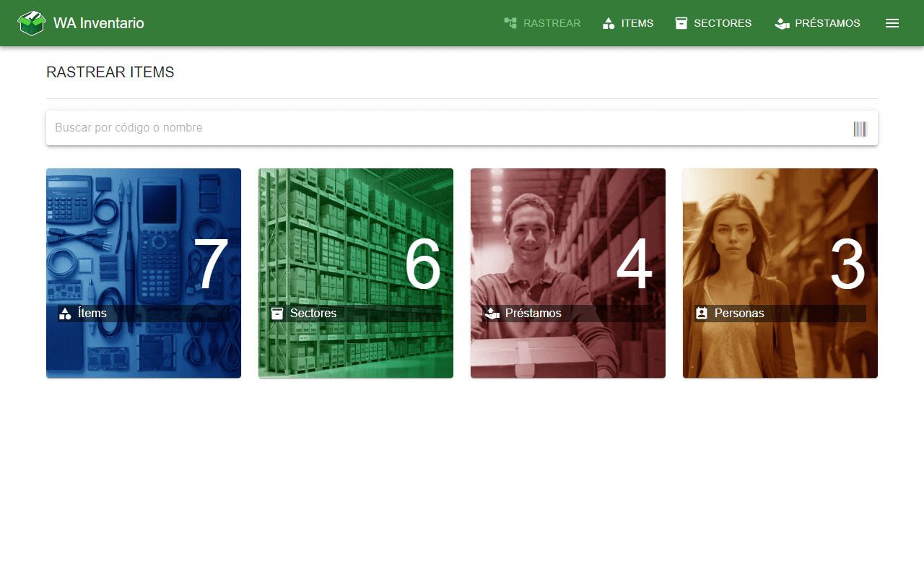Click the WA Inventario box logo
The width and height of the screenshot is (924, 578).
pos(32,23)
